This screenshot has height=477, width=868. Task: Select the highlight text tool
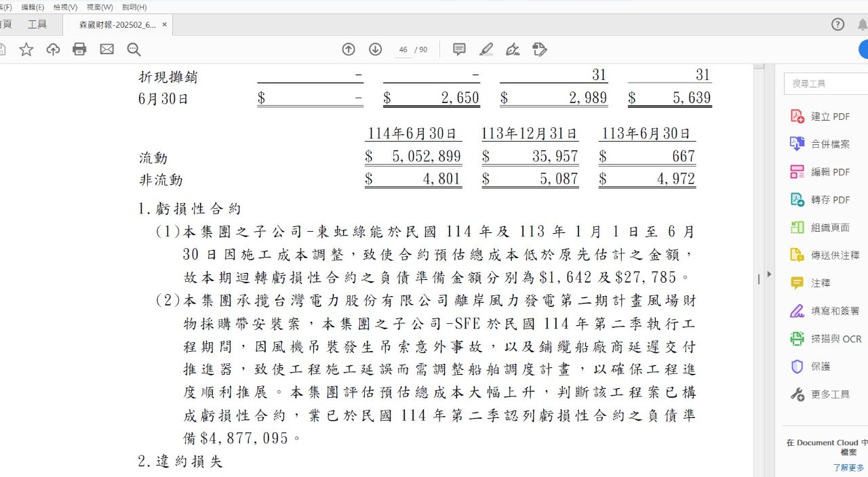pos(486,49)
